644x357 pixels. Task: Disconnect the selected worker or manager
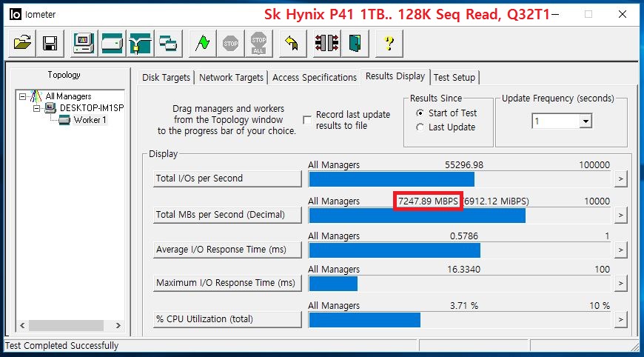tap(326, 43)
